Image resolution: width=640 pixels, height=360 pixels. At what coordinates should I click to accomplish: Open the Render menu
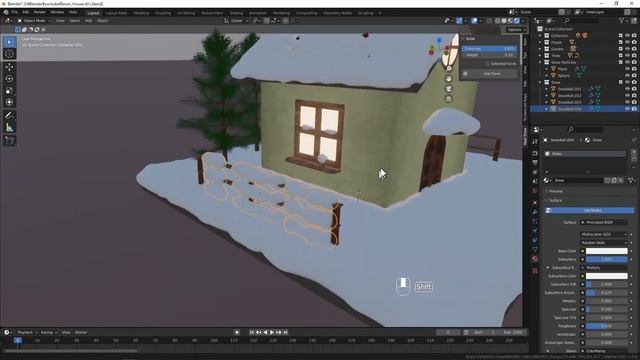(40, 12)
